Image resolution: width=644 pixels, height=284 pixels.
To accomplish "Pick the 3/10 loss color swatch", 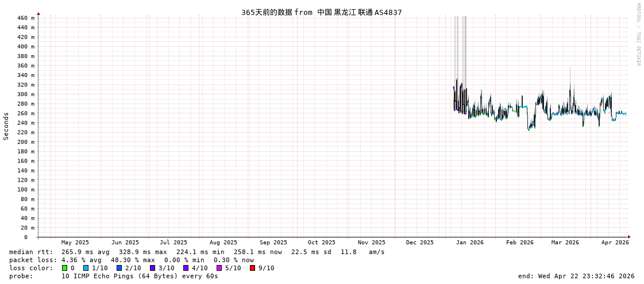I will [x=152, y=268].
